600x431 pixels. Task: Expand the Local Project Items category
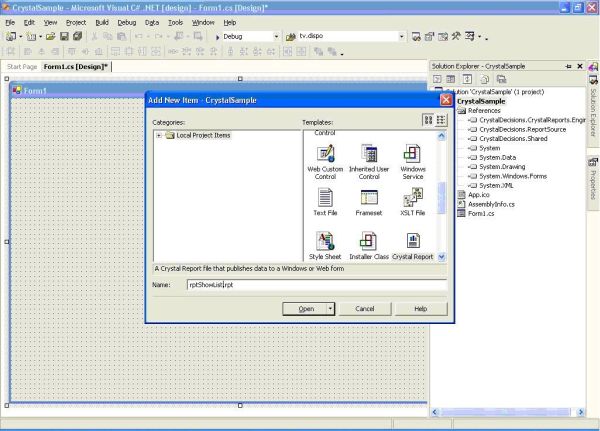click(159, 136)
